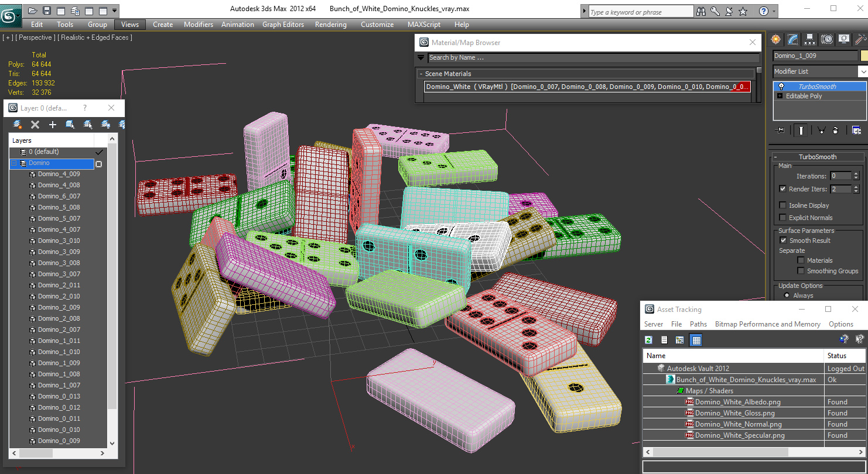868x474 pixels.
Task: Open the Edit menu
Action: click(37, 25)
